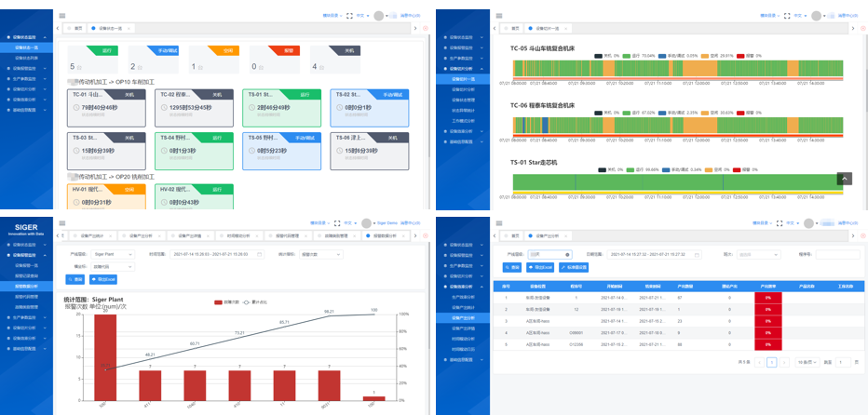The width and height of the screenshot is (868, 415).
Task: Open the 中文 language dropdown in the device status overview header
Action: [361, 16]
